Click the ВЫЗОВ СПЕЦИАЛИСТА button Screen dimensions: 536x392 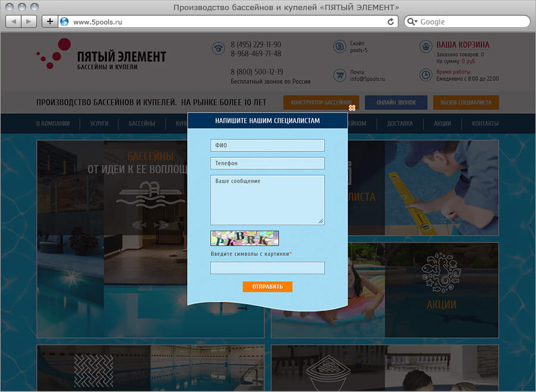coord(466,102)
